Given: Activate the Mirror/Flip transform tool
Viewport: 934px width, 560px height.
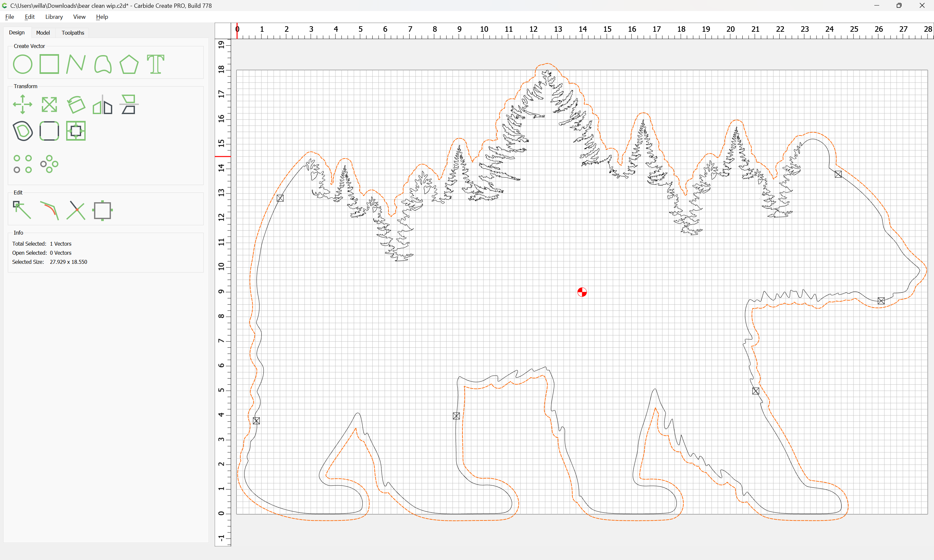Looking at the screenshot, I should 103,105.
